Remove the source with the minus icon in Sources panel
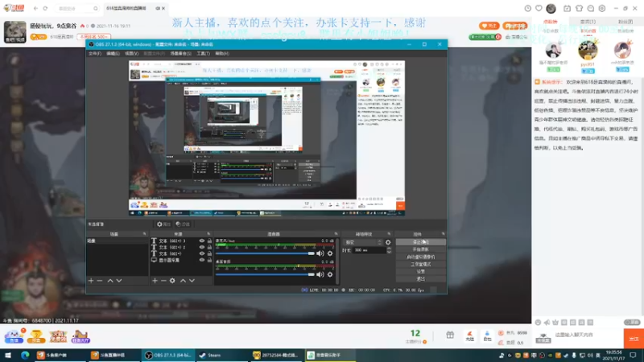 click(163, 281)
